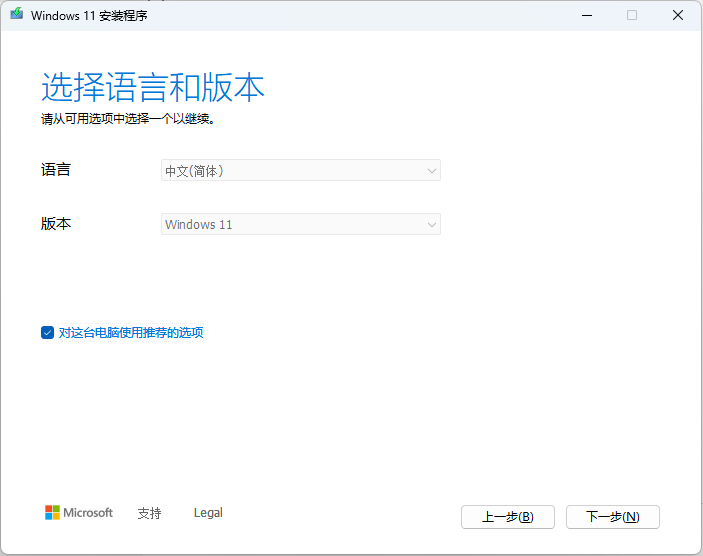Minimize the Windows 11 安装程序 window
The image size is (703, 556).
[x=587, y=15]
